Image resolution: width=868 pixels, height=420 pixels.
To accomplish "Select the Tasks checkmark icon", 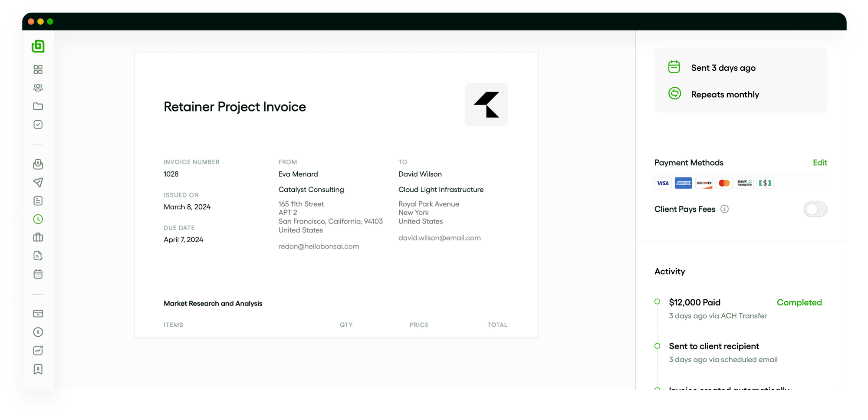I will [38, 125].
